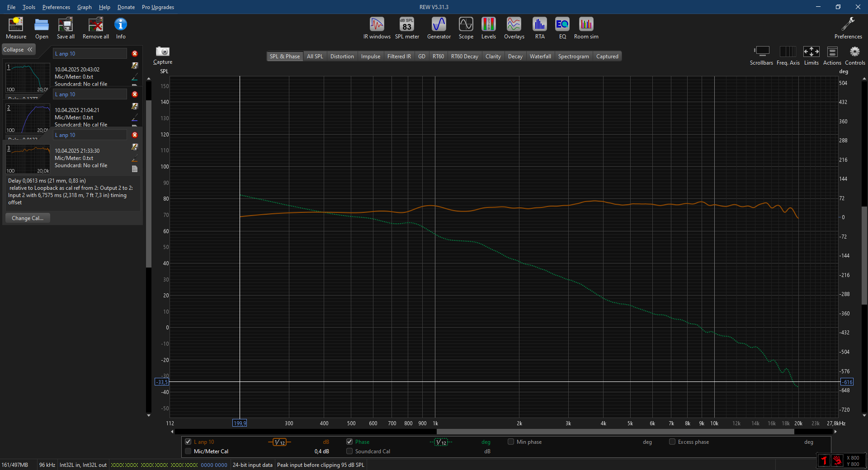868x470 pixels.
Task: Save all measurements
Action: click(66, 28)
